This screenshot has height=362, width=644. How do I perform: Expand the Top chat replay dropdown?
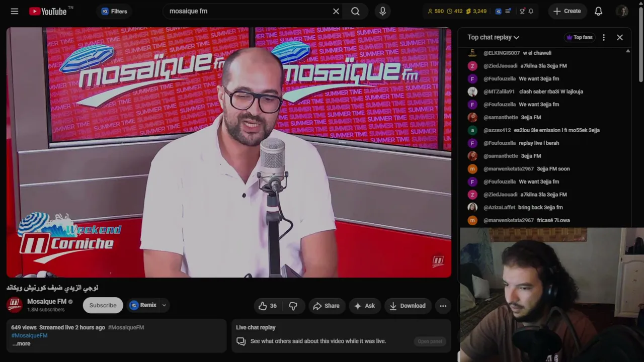tap(493, 37)
